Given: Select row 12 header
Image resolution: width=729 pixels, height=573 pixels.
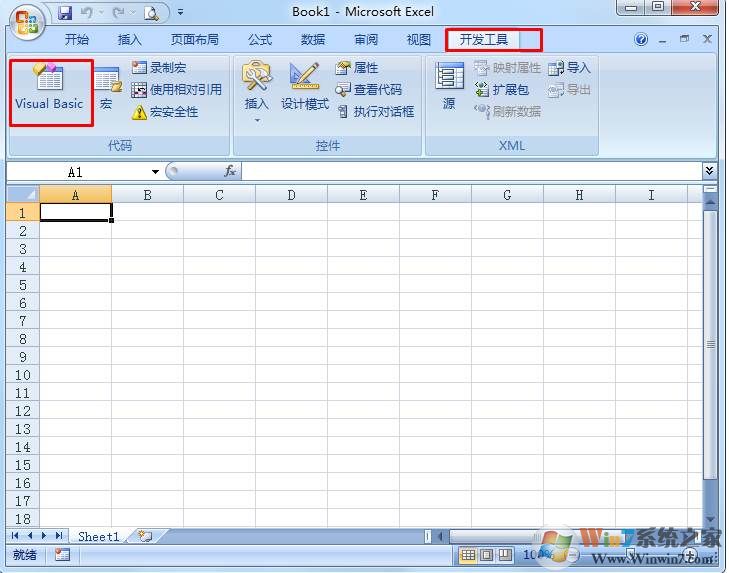Looking at the screenshot, I should coord(23,411).
